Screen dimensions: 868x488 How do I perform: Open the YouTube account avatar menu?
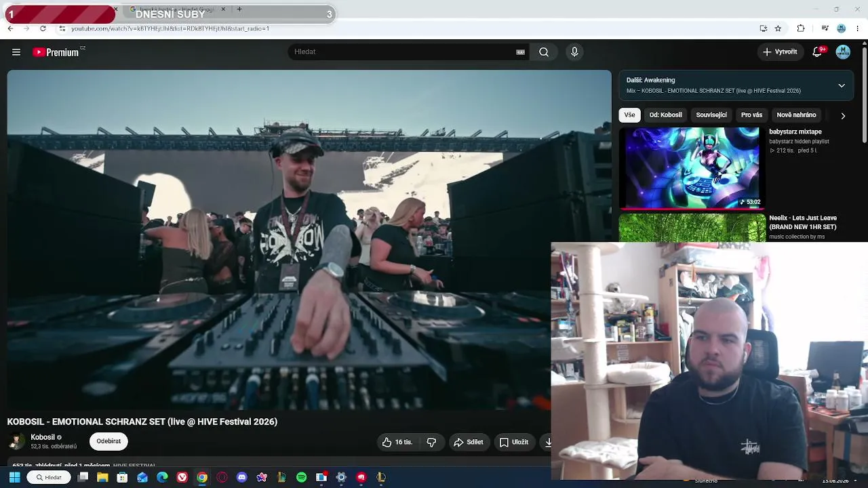point(843,52)
